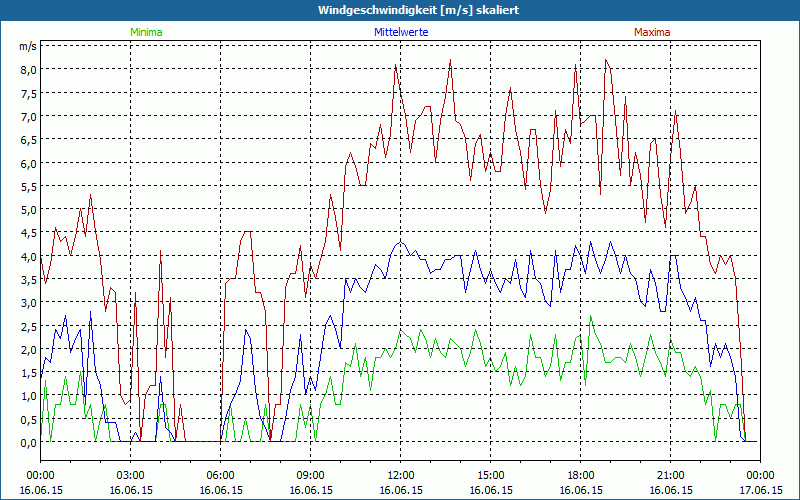Screen dimensions: 800x500
Task: Click the 18:00 time axis label
Action: pos(581,476)
